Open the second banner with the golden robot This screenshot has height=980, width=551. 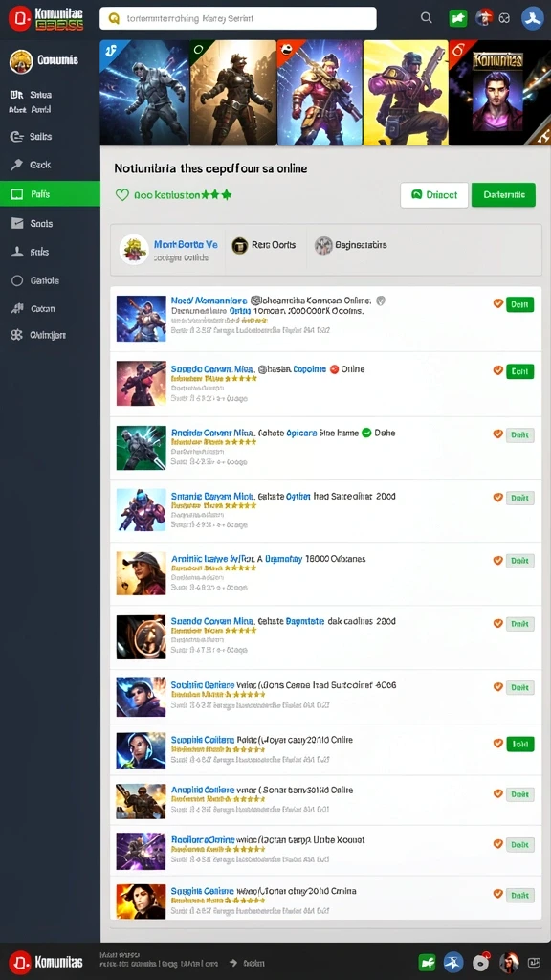pos(233,93)
